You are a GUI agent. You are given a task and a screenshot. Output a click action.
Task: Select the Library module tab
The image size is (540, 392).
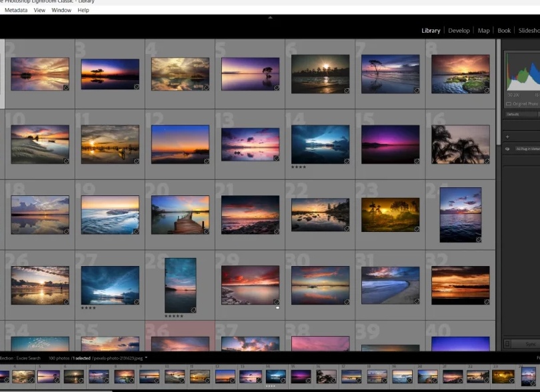click(431, 30)
